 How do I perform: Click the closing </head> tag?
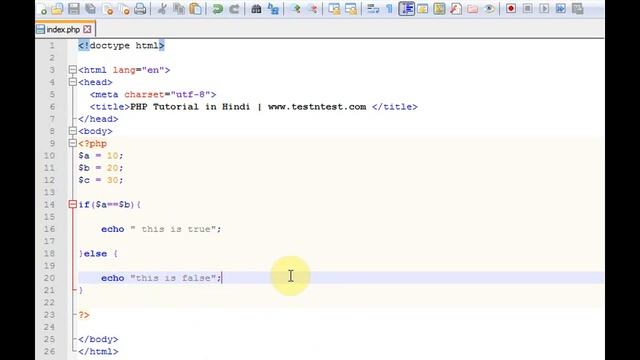point(98,119)
